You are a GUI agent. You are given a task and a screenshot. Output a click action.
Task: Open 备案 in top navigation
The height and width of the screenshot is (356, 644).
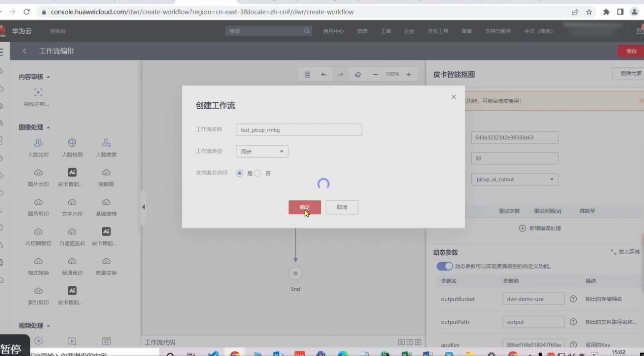coord(467,31)
